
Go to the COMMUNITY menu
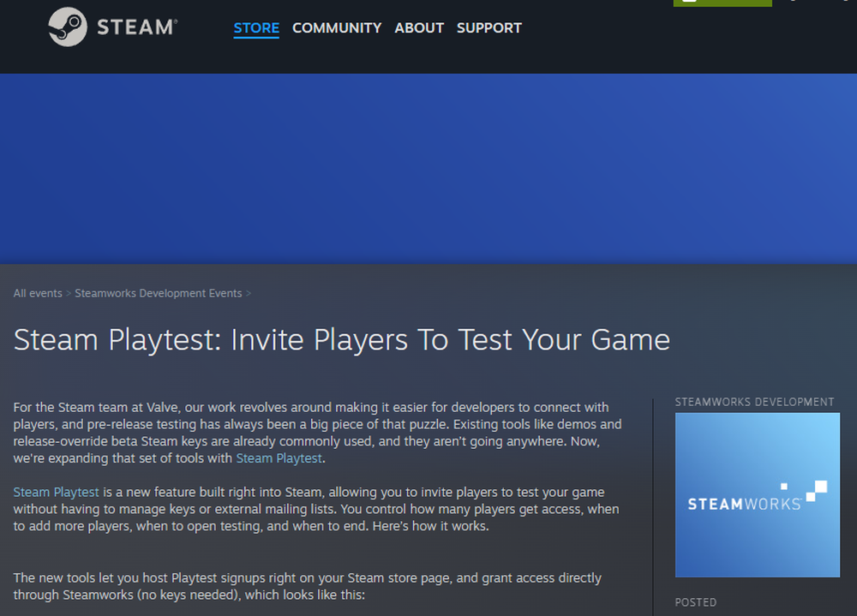337,27
